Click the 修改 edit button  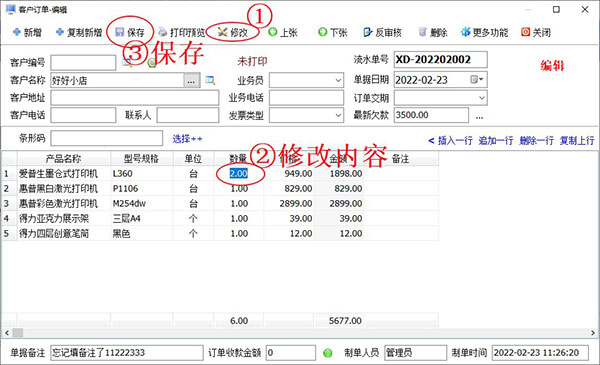pos(233,33)
